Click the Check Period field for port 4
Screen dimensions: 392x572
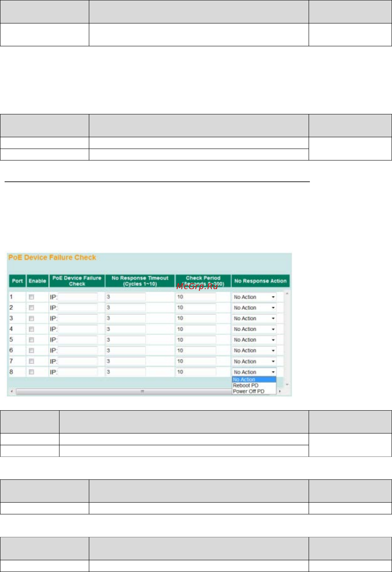tap(196, 329)
